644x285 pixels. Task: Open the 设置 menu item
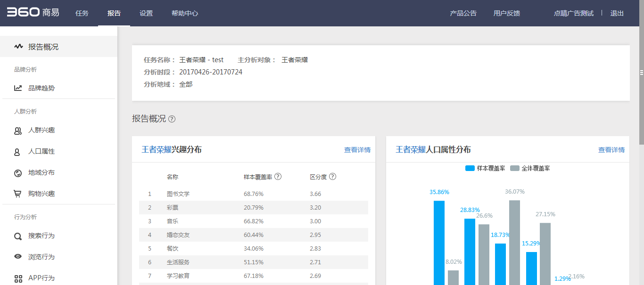146,13
